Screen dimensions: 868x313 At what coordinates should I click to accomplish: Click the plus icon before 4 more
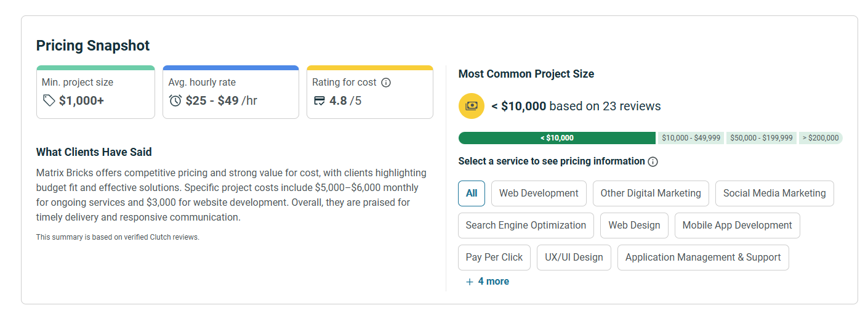(x=470, y=282)
